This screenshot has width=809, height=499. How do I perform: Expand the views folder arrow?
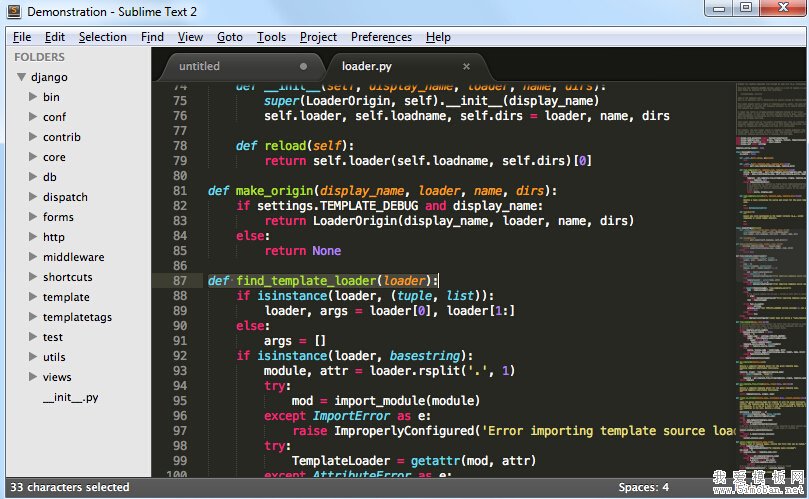pos(33,377)
